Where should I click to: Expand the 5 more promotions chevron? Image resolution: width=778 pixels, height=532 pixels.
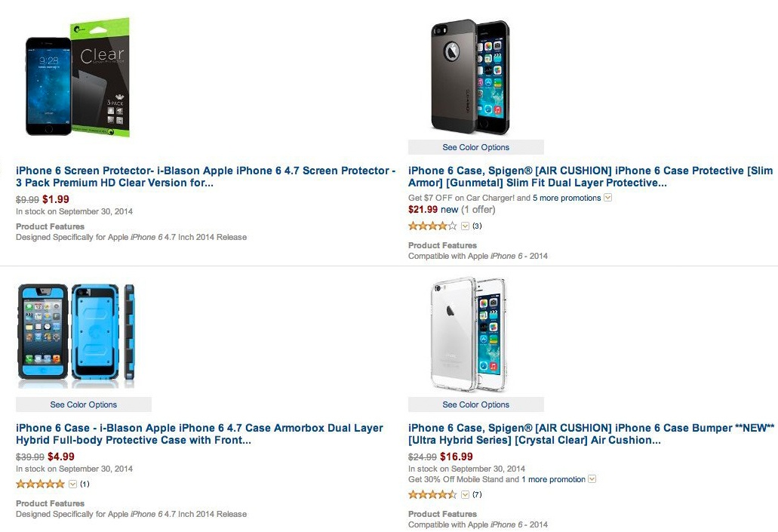click(x=606, y=198)
